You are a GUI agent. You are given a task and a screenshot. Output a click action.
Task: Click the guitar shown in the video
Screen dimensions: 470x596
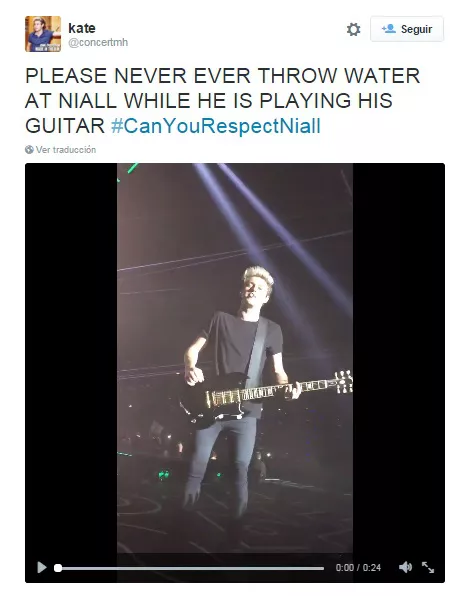coord(266,397)
